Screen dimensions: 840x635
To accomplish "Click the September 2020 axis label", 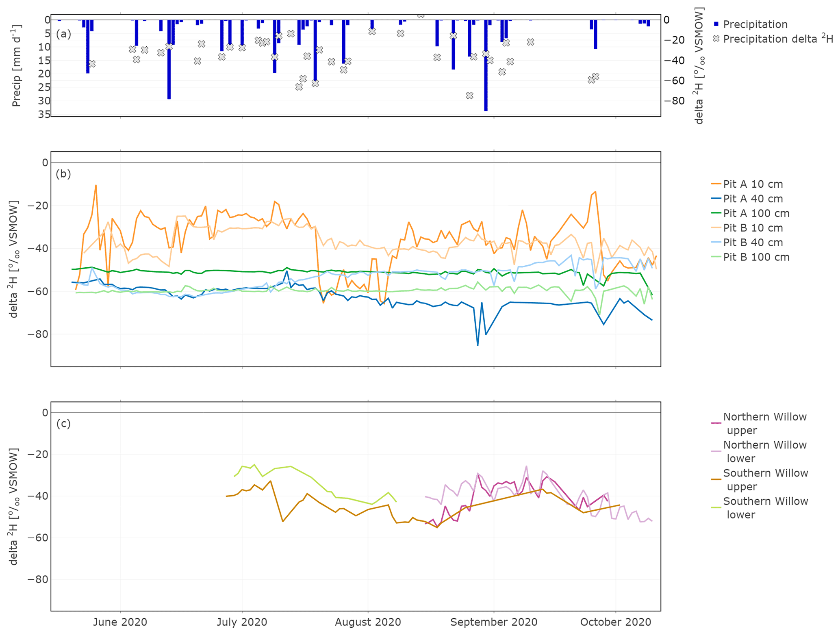I will (493, 622).
